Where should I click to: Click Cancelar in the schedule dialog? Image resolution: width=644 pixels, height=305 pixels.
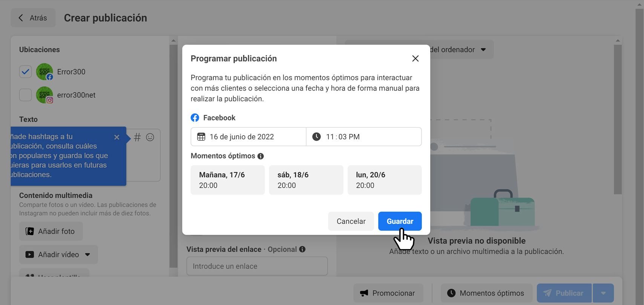coord(351,221)
